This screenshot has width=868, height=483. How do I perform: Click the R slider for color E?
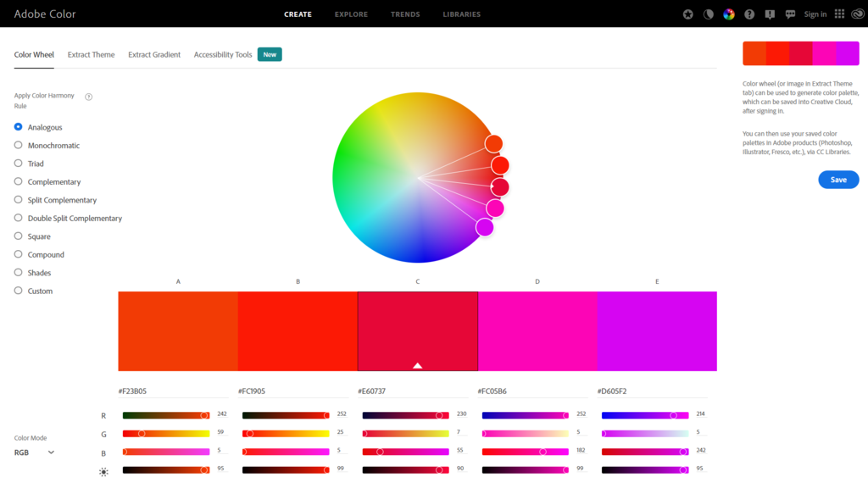(x=645, y=415)
